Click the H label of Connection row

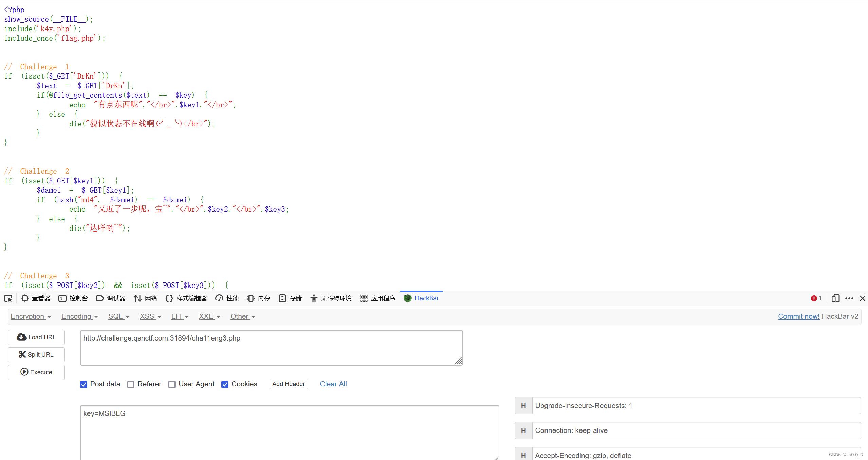523,430
